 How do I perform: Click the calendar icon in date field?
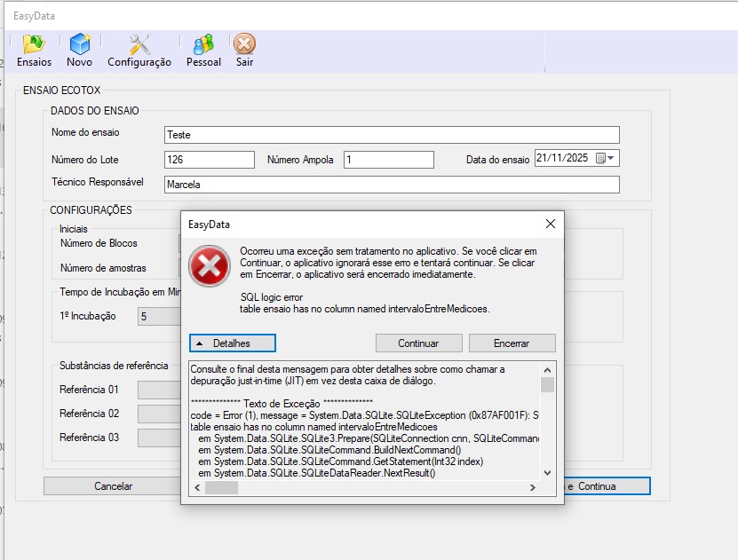(600, 159)
